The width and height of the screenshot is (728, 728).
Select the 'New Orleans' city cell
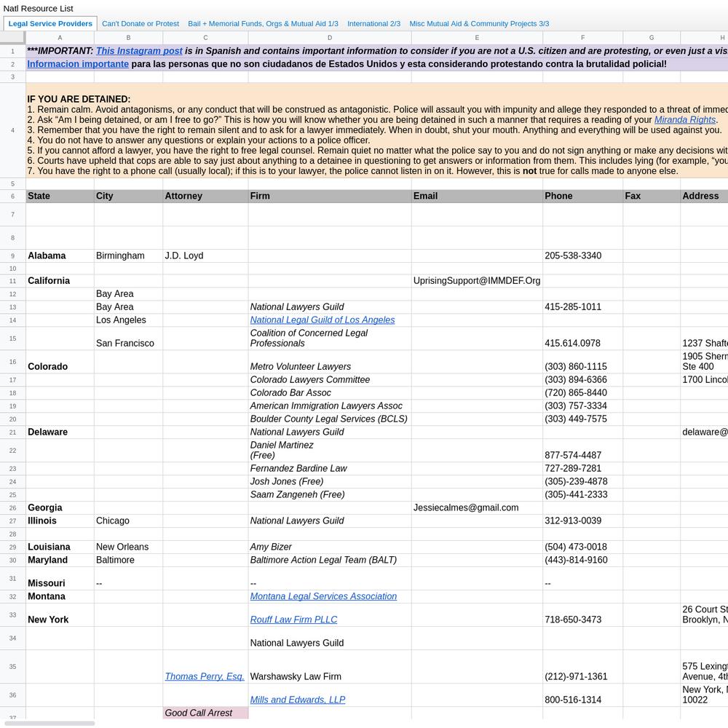pyautogui.click(x=129, y=547)
